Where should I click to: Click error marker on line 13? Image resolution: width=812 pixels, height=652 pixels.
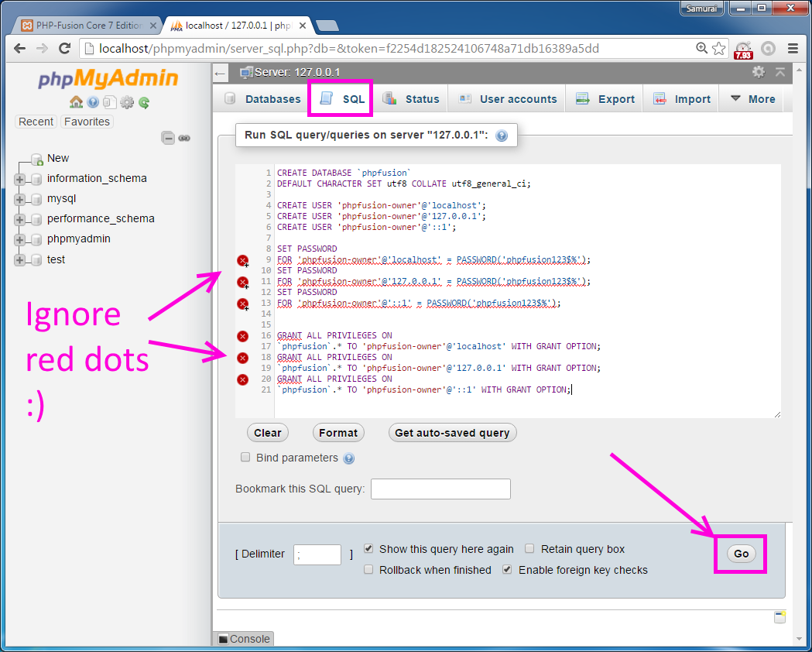(242, 304)
